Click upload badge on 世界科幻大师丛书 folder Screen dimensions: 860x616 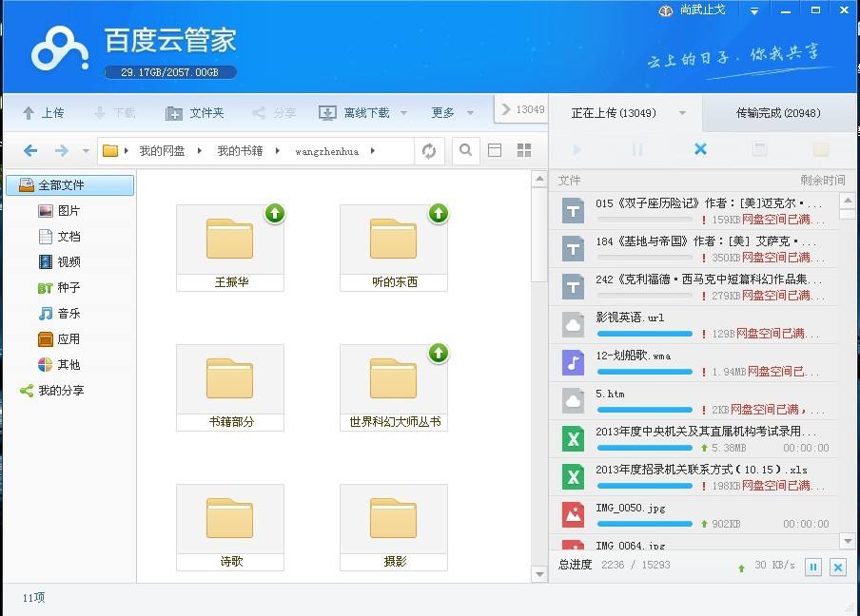click(x=439, y=353)
